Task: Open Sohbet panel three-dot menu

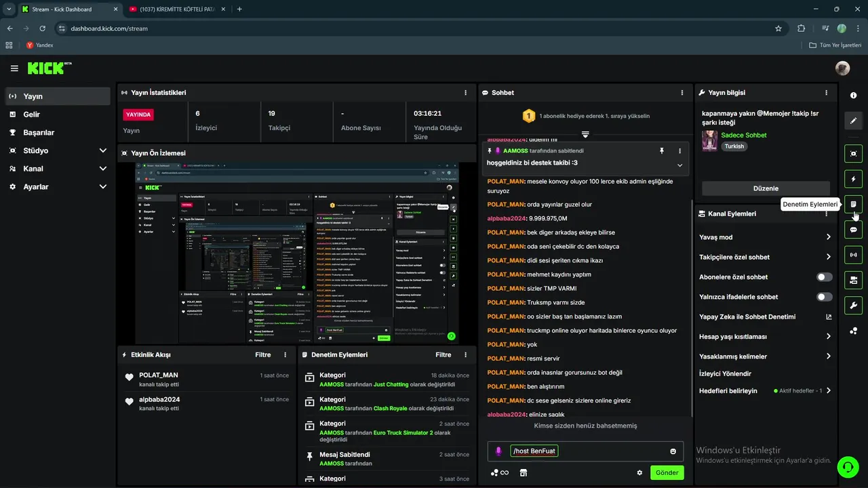Action: click(x=682, y=92)
